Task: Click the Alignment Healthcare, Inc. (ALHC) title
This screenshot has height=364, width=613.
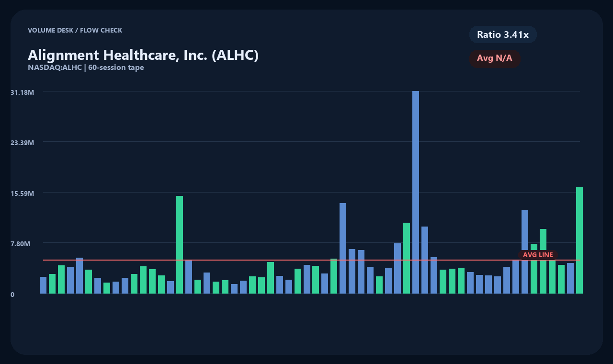Action: 143,55
